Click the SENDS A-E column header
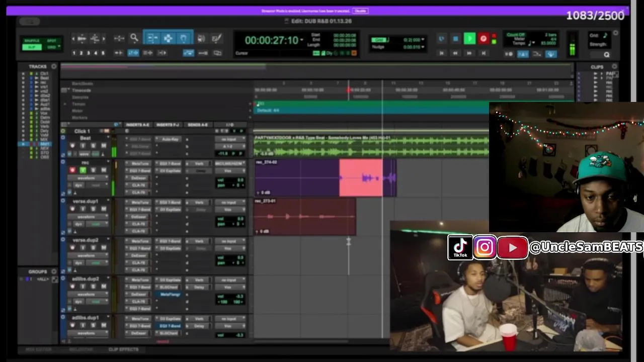Viewport: 644px width, 362px height. pyautogui.click(x=197, y=125)
